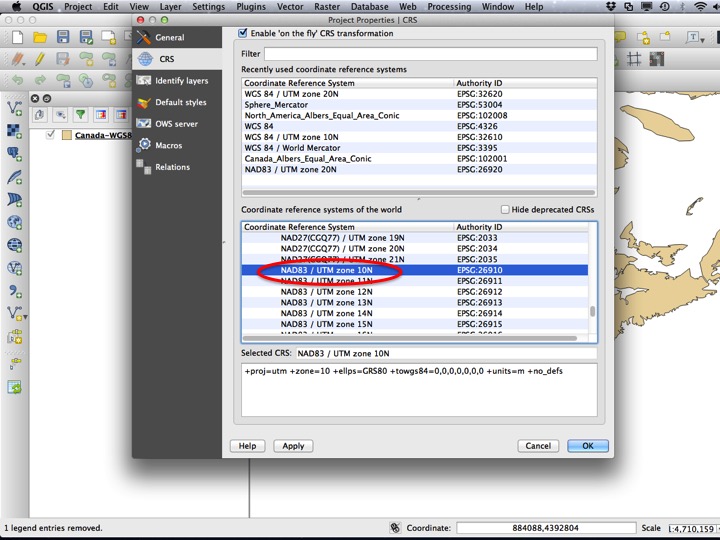Select the General tab in Project Properties
The image size is (720, 540).
click(x=177, y=37)
